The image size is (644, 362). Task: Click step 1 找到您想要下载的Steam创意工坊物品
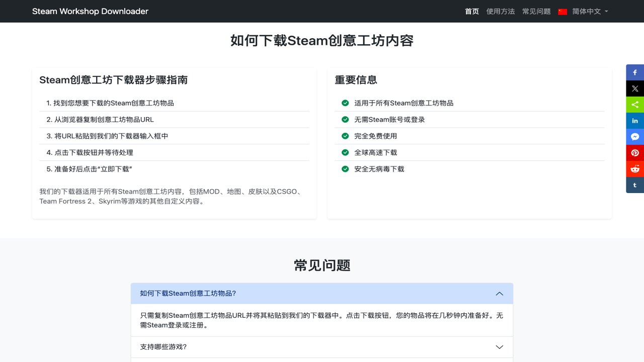[174, 103]
